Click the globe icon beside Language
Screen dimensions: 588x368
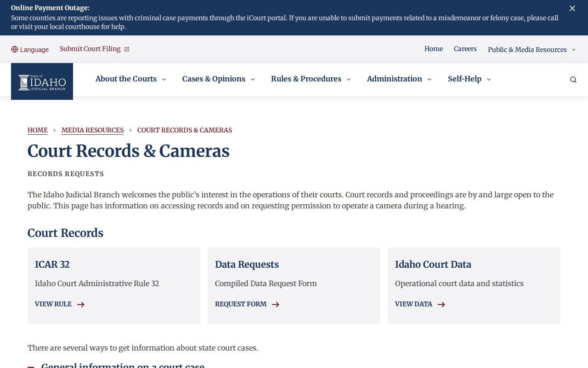[x=15, y=49]
